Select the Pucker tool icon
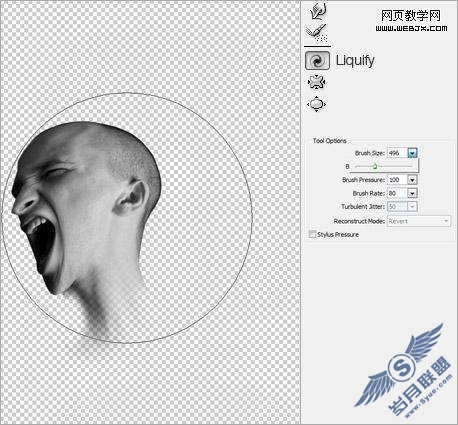Screen dimensions: 458x425 click(x=316, y=82)
